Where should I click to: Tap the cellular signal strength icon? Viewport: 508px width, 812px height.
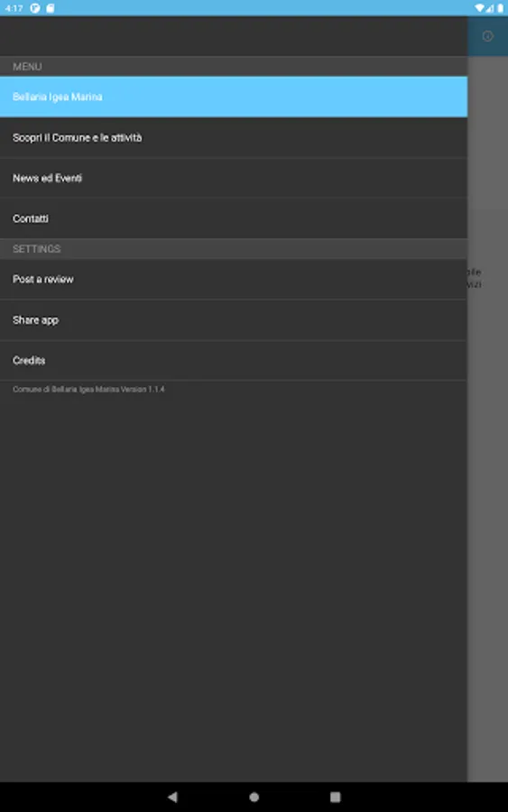coord(489,8)
